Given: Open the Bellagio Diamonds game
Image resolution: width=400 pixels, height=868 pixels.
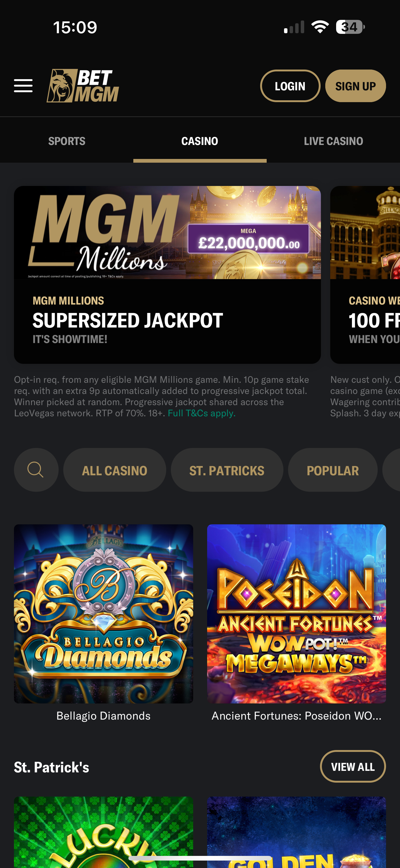Looking at the screenshot, I should [x=103, y=613].
